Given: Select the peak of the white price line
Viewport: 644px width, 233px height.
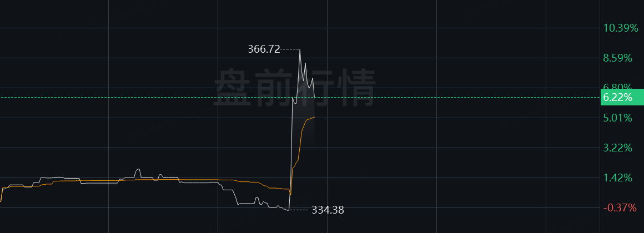Looking at the screenshot, I should coord(300,49).
